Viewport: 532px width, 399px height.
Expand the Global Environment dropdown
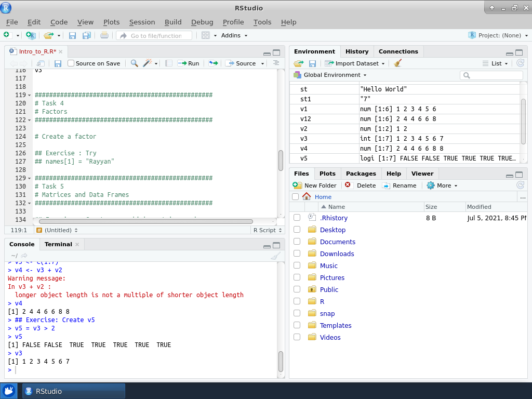coord(330,75)
